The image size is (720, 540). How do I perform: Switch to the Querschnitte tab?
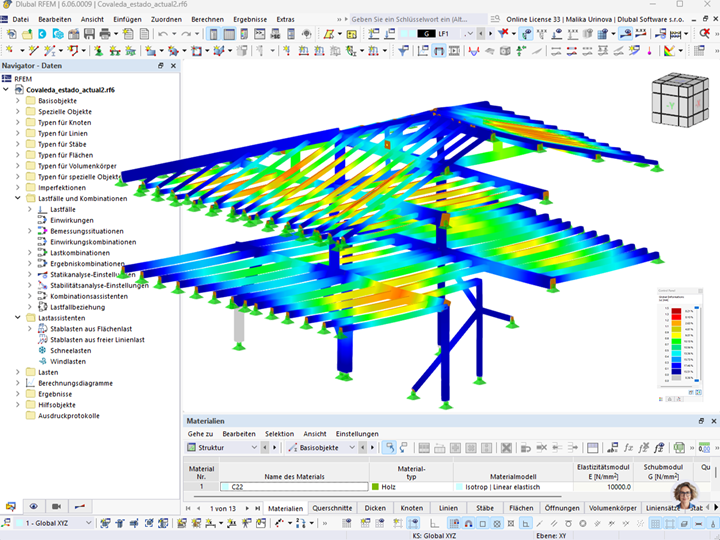point(332,508)
